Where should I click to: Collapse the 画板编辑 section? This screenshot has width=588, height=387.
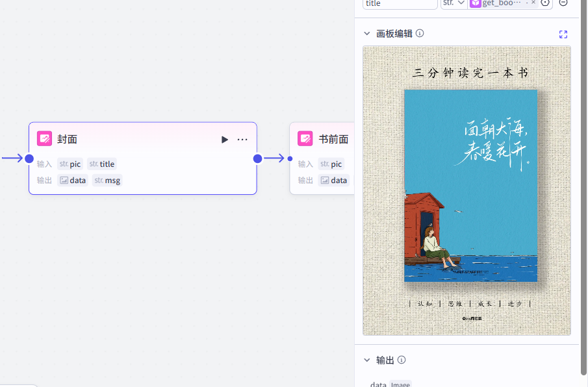pyautogui.click(x=366, y=33)
